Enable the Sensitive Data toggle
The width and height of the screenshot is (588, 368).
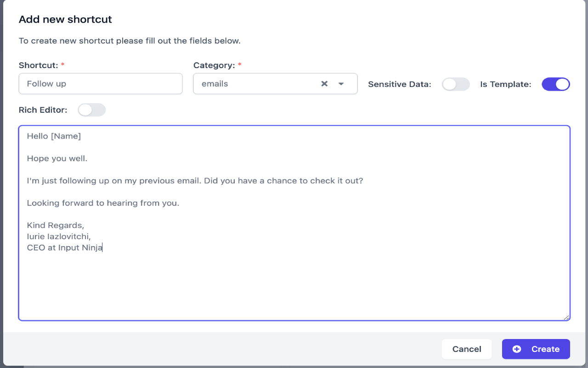(x=456, y=84)
